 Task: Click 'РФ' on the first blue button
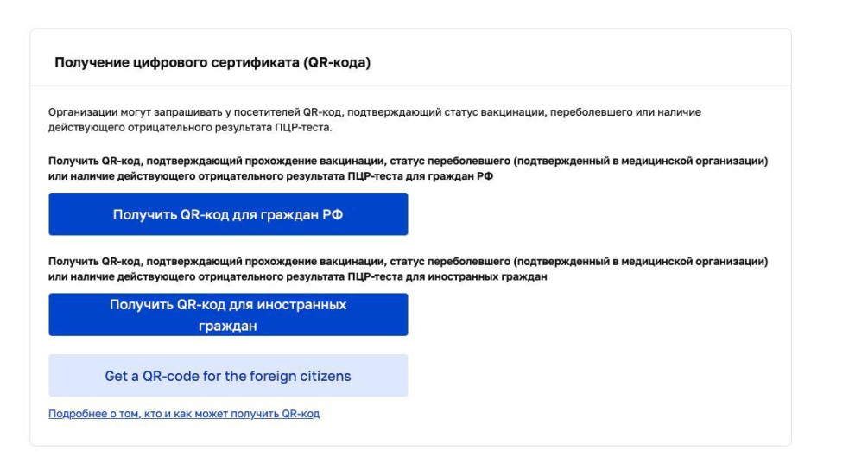tap(333, 214)
